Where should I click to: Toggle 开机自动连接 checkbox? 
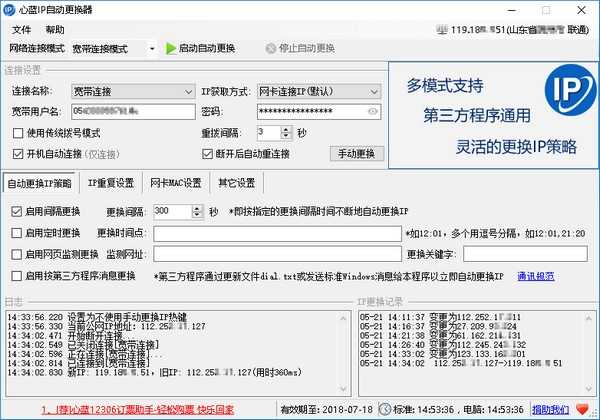click(18, 154)
